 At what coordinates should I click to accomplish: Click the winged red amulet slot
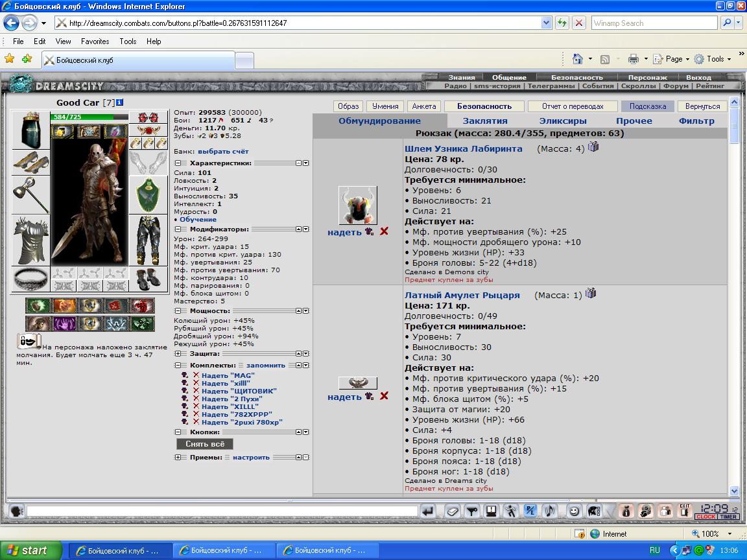point(148,130)
